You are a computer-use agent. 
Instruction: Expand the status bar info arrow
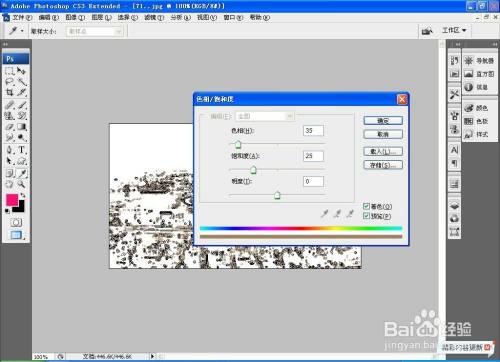153,356
